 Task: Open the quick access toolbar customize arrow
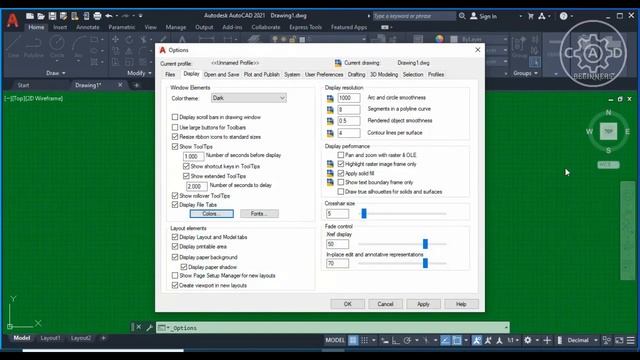coord(140,16)
